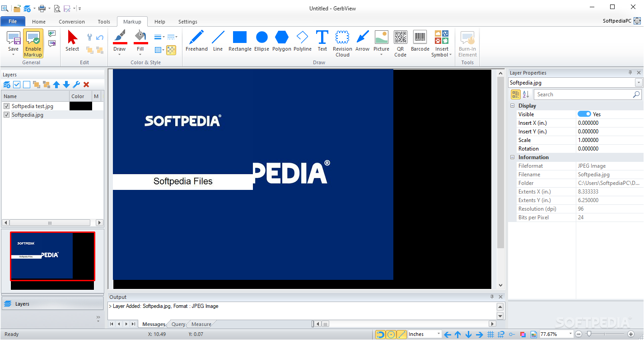
Task: Click the uncheck all layers icon
Action: click(27, 85)
